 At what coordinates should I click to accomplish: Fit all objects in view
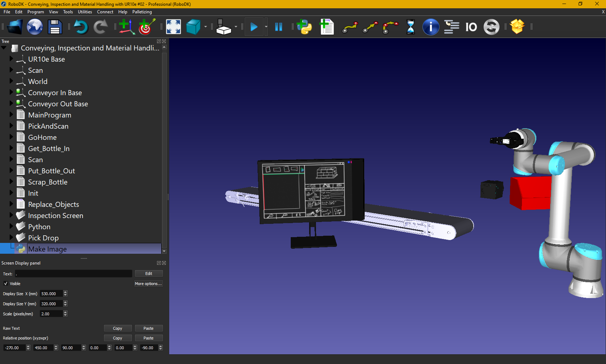click(173, 27)
